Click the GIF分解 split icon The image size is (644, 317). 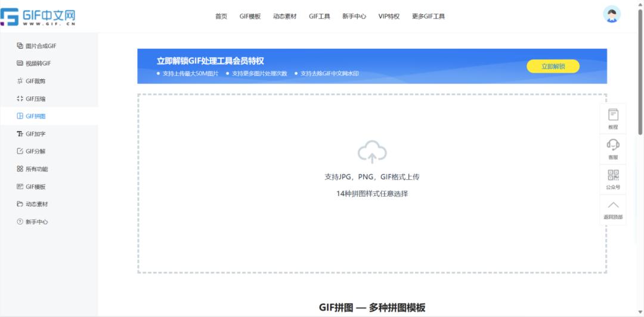pos(20,151)
